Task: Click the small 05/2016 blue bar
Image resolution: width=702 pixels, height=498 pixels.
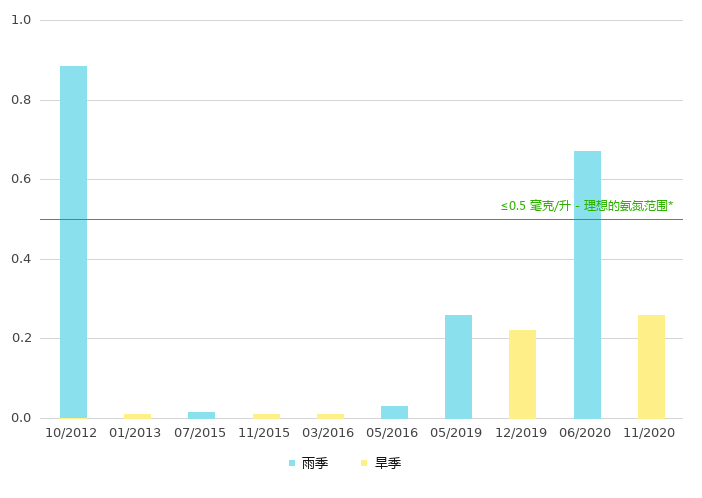Action: pos(394,412)
